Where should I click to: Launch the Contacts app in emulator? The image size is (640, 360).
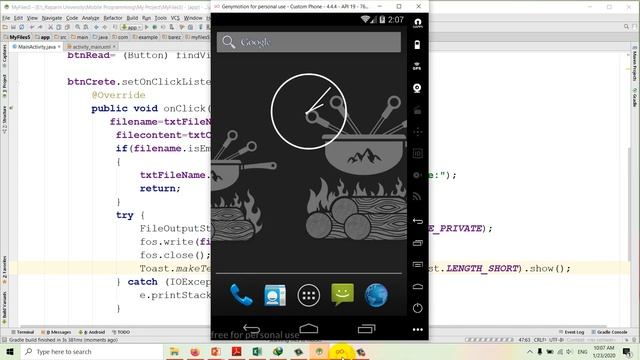pos(275,295)
